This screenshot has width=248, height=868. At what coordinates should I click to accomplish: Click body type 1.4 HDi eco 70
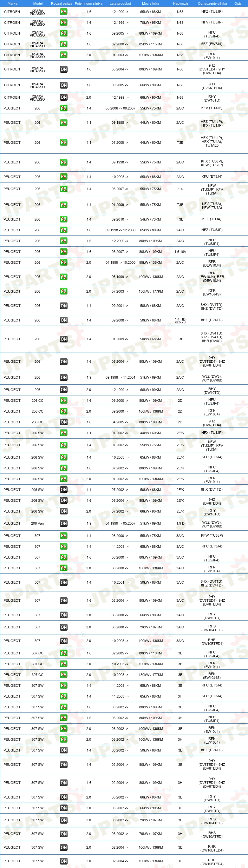pos(180,321)
